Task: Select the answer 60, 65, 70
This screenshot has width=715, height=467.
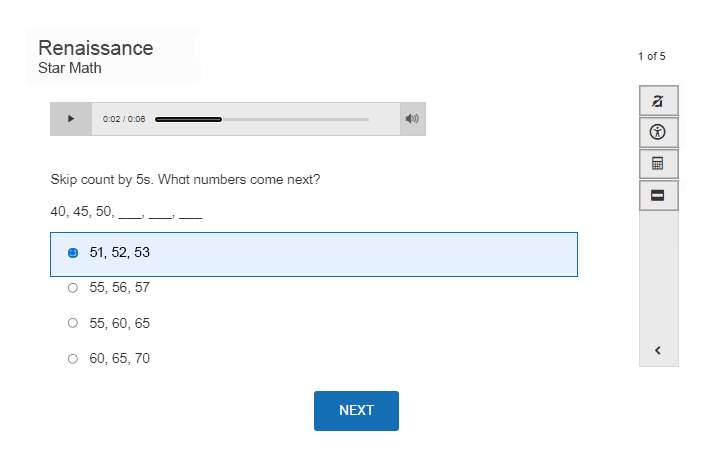Action: pos(73,358)
